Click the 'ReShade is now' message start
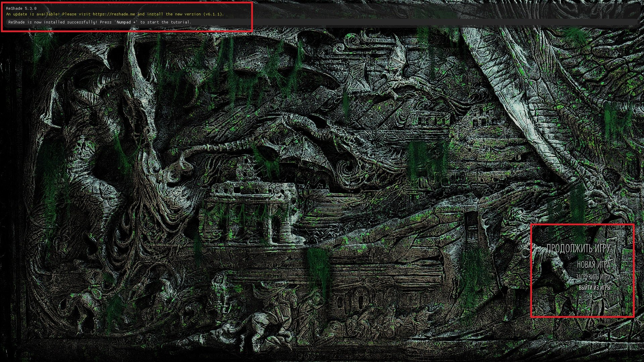 (24, 22)
